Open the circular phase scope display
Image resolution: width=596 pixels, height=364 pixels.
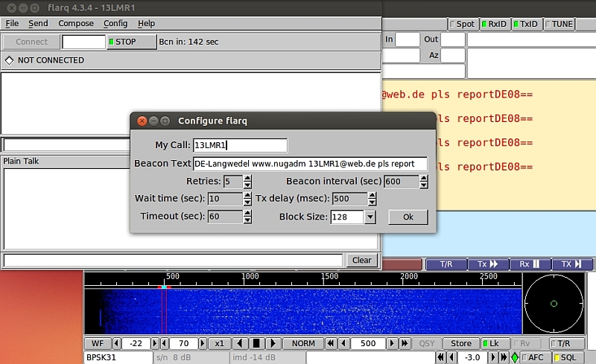pyautogui.click(x=554, y=303)
